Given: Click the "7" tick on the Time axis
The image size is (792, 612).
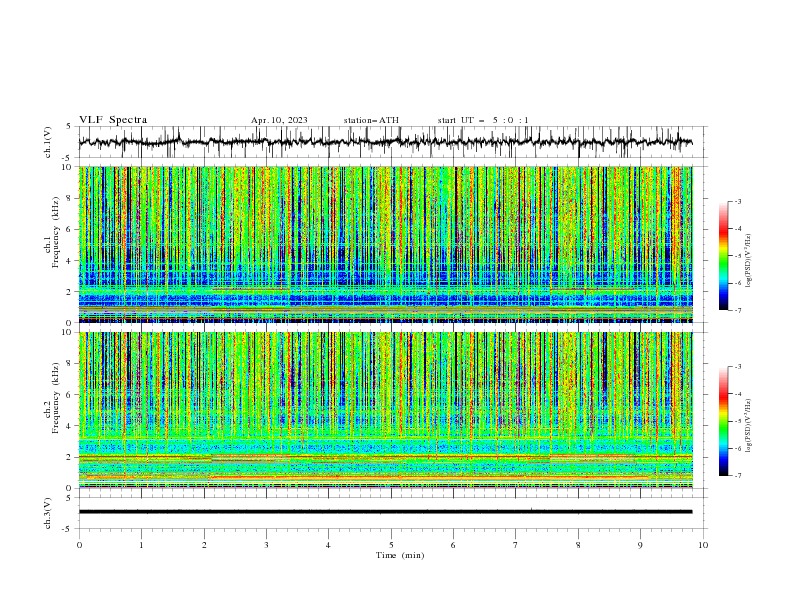Looking at the screenshot, I should pyautogui.click(x=516, y=545).
